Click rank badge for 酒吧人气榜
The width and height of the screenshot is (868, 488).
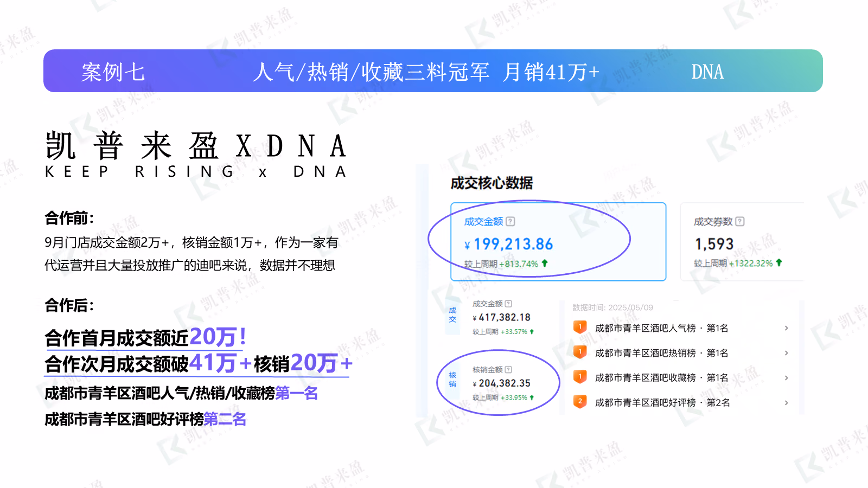coord(580,328)
